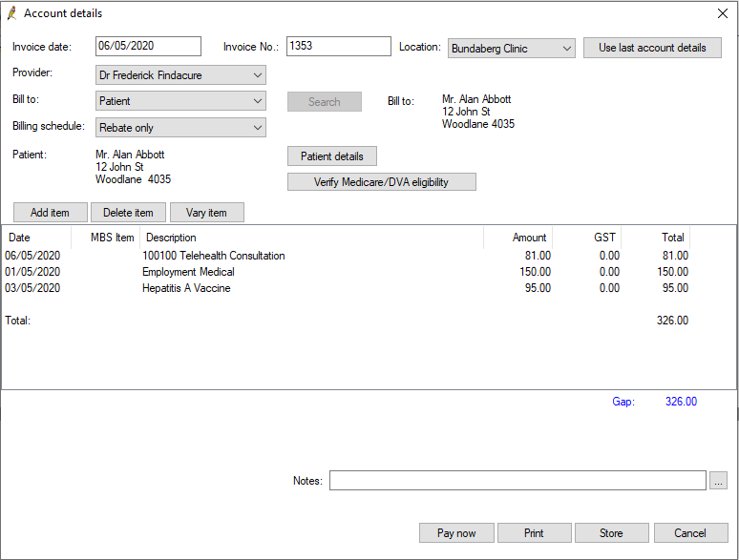Screen dimensions: 739x560
Task: Click the 95.00 amount cell
Action: tap(538, 288)
